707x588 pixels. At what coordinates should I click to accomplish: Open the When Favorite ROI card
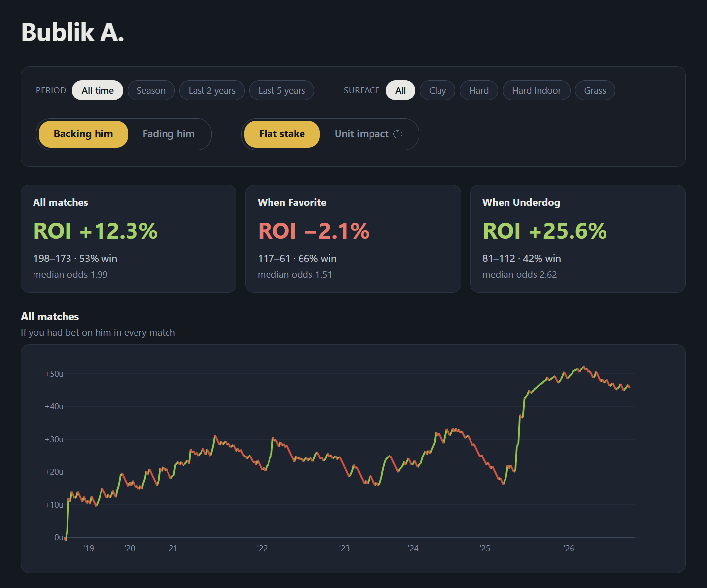pyautogui.click(x=353, y=238)
